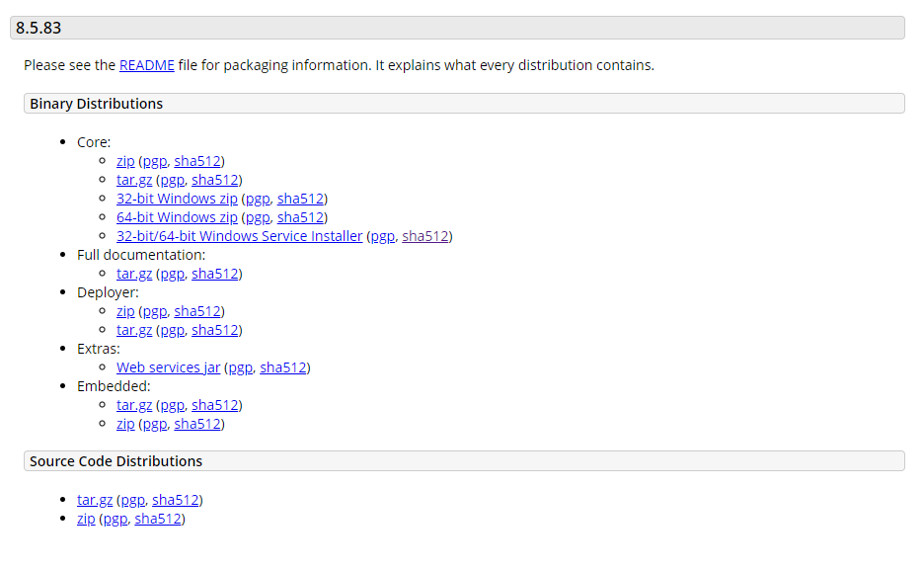This screenshot has width=924, height=569.
Task: Open sha512 for source code zip
Action: 158,519
